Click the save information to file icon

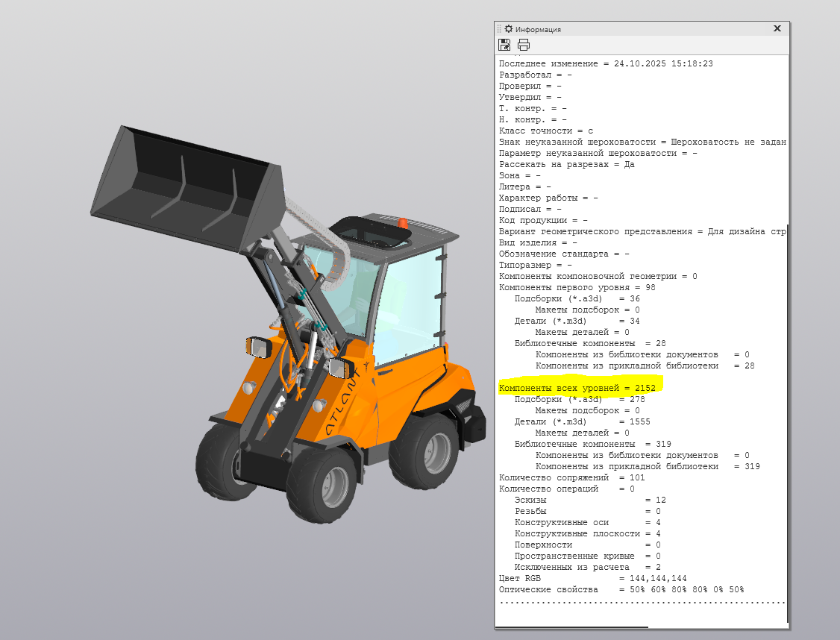coord(505,45)
